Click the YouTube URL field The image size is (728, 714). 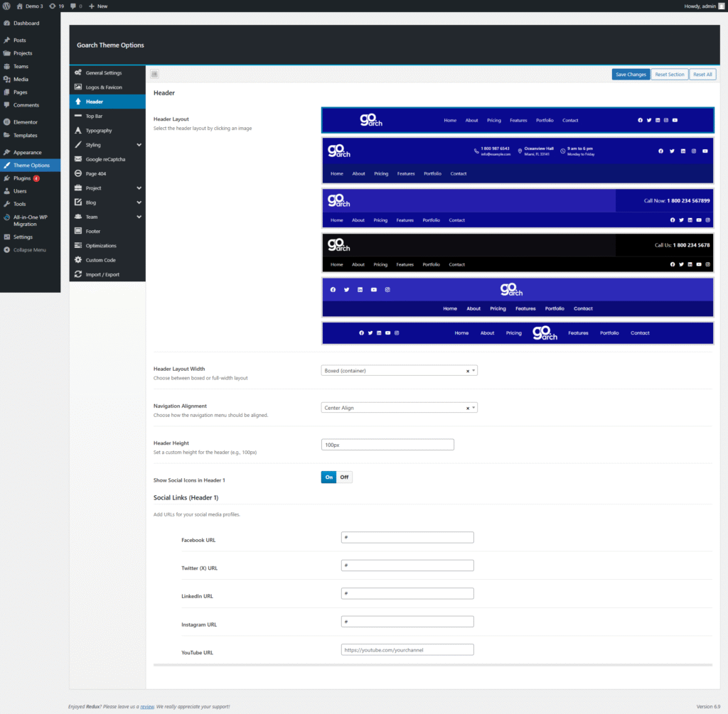click(x=407, y=650)
